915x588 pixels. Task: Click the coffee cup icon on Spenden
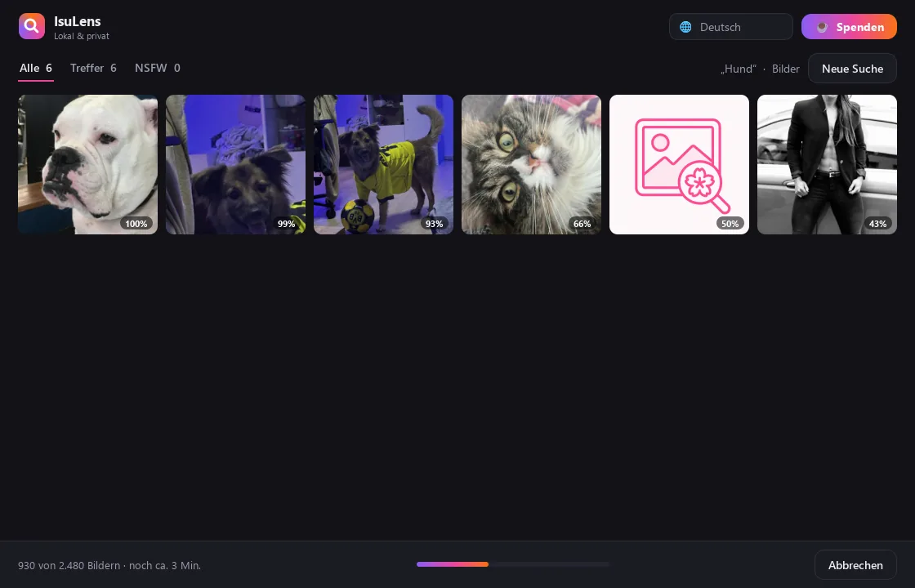tap(822, 27)
